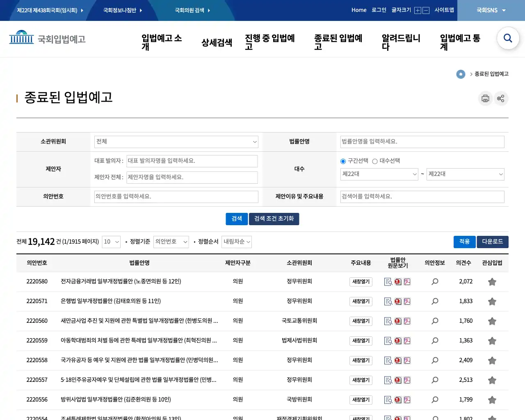Open 새창열기 for bill 2220556
This screenshot has width=525, height=420.
(x=361, y=400)
